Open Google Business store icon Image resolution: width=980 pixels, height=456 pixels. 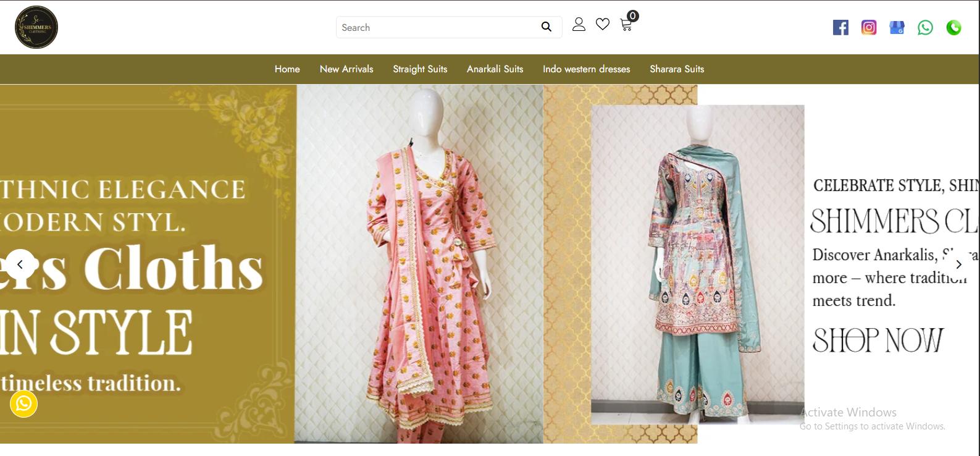[897, 27]
